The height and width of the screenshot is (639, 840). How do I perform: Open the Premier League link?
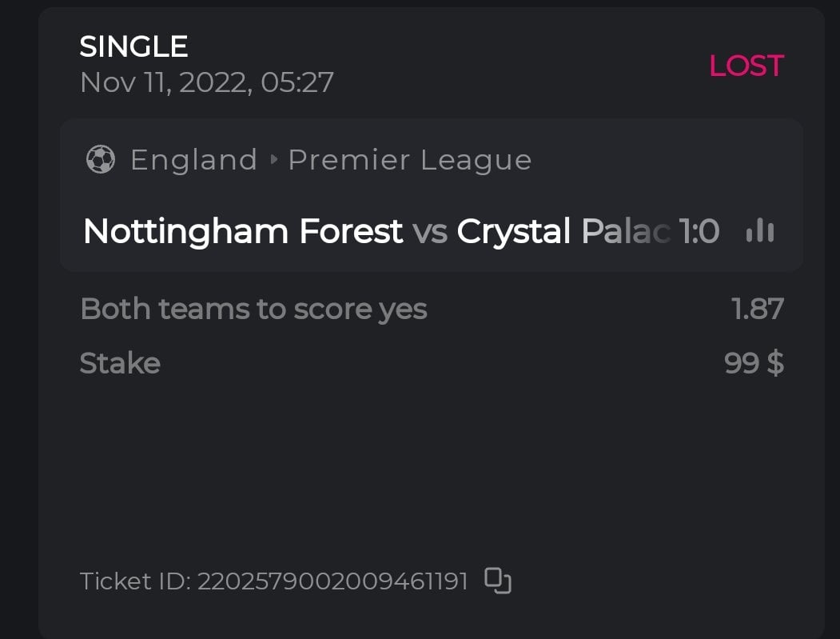[409, 160]
